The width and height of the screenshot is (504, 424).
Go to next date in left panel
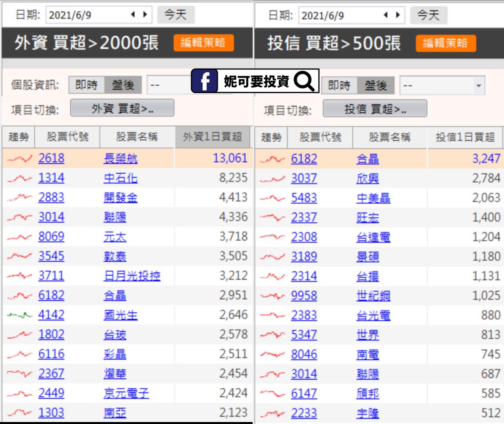pyautogui.click(x=145, y=15)
